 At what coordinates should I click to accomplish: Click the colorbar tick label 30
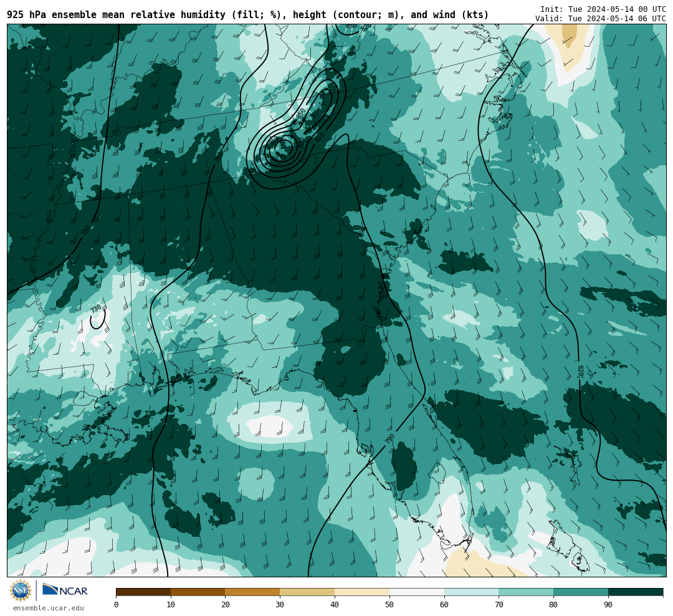coord(280,605)
